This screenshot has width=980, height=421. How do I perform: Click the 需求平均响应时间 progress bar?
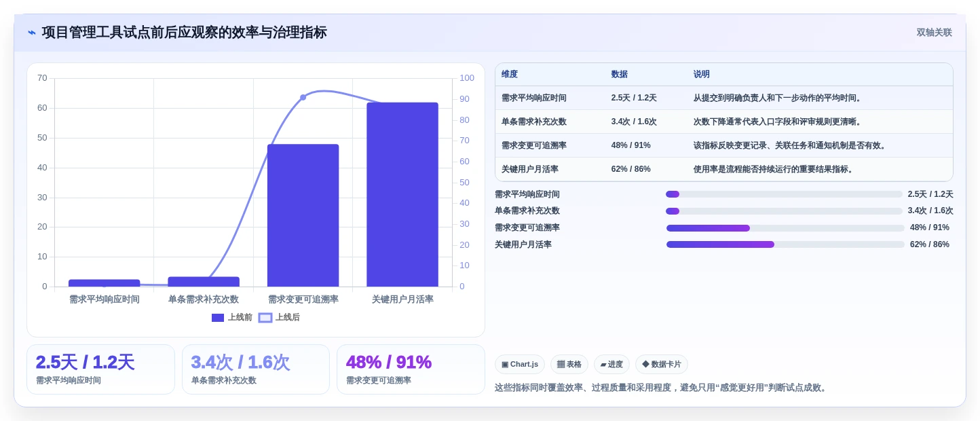pyautogui.click(x=785, y=194)
